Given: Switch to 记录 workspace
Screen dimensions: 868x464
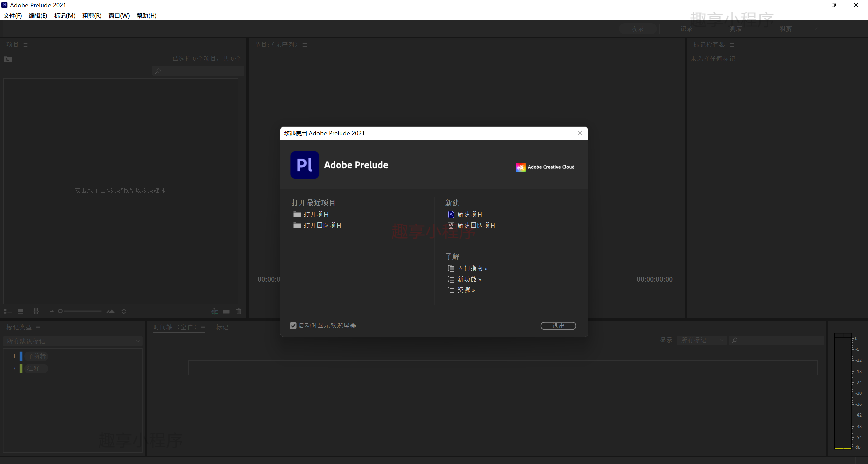Looking at the screenshot, I should tap(686, 29).
